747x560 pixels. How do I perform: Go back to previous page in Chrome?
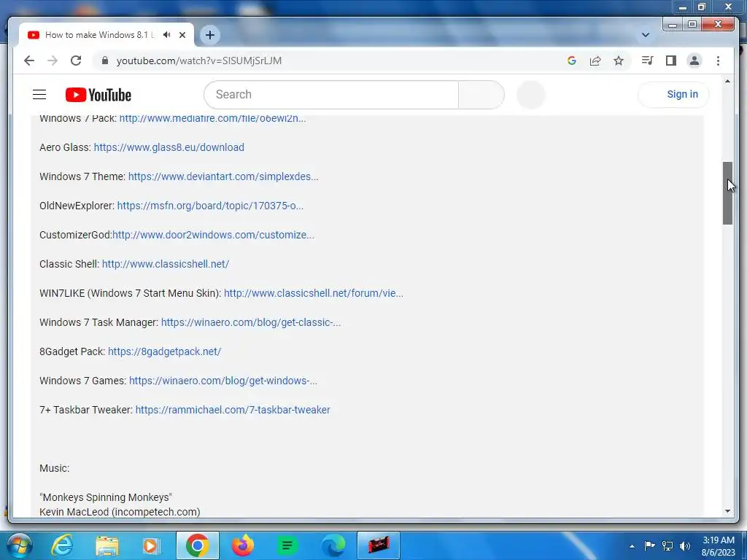(29, 61)
